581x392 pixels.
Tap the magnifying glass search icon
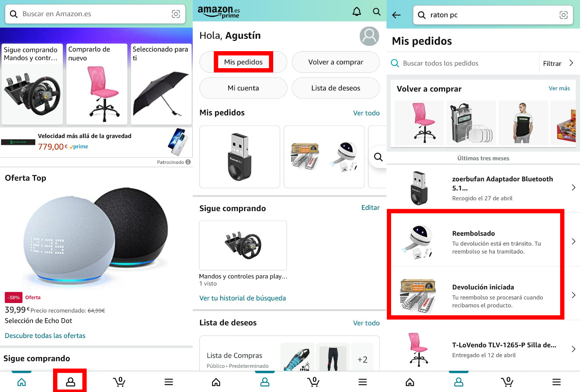[x=376, y=11]
